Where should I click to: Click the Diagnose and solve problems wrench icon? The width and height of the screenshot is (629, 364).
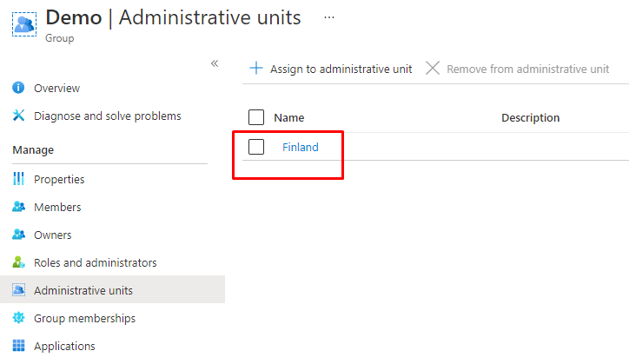coord(19,116)
